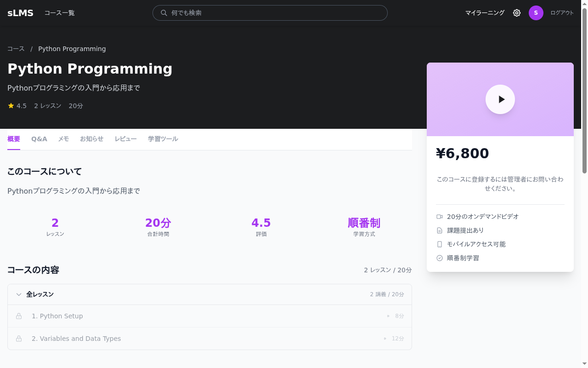Click the lock icon beside Python Setup
588x368 pixels.
[x=19, y=316]
